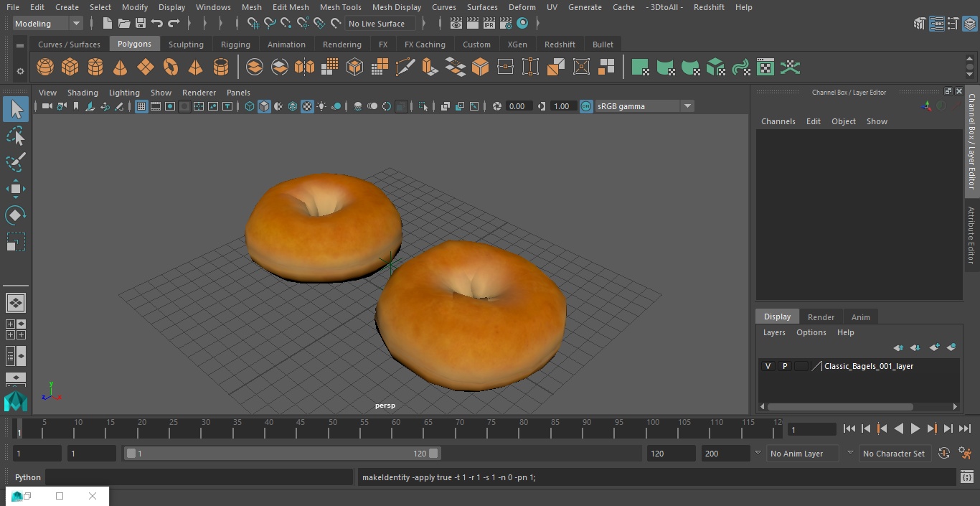Open the UV Editor checker window icon

765,67
